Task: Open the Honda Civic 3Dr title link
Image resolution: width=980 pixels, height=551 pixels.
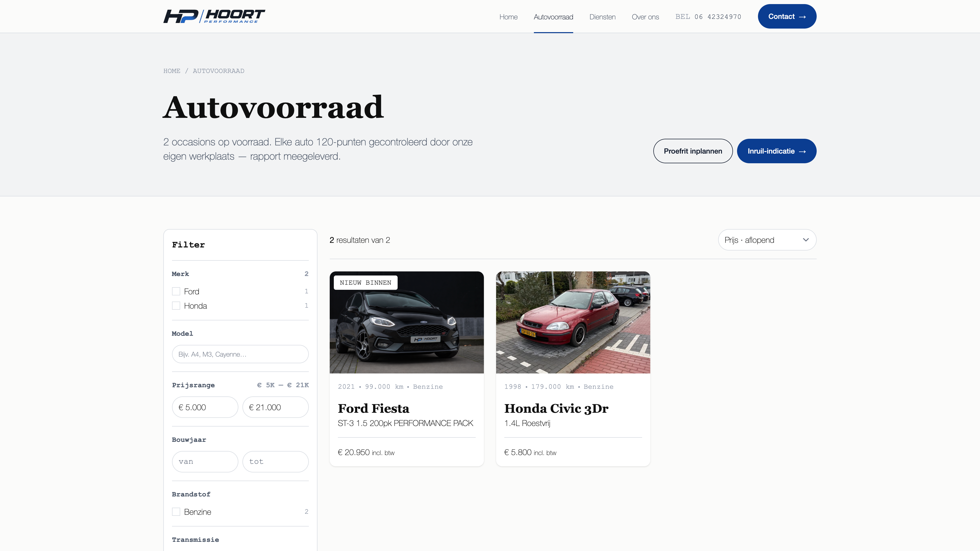Action: tap(556, 408)
